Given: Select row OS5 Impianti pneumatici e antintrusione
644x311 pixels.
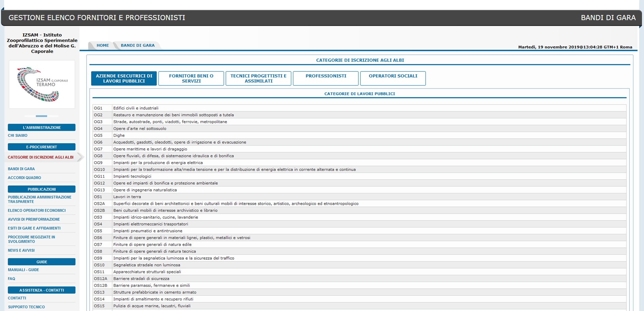Looking at the screenshot, I should pos(359,230).
